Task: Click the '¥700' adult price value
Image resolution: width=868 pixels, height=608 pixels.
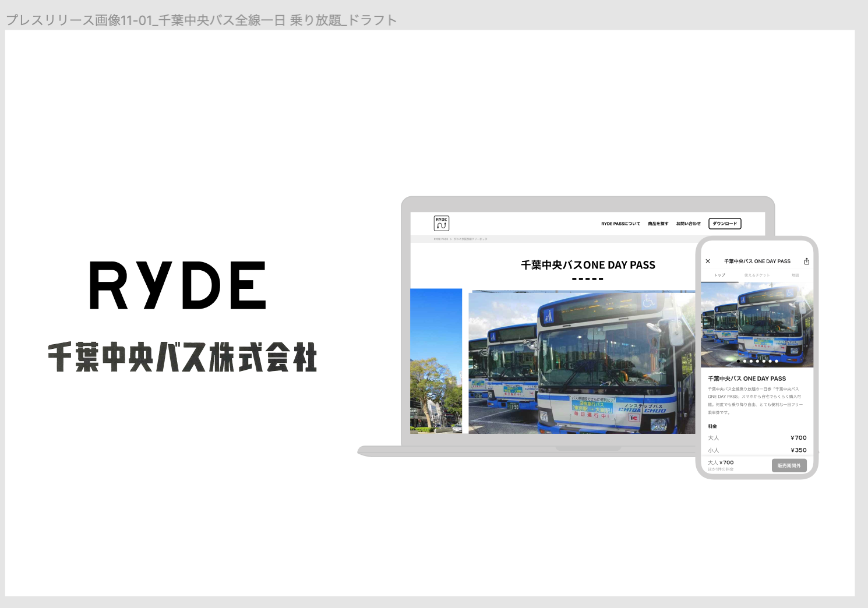Action: tap(799, 438)
